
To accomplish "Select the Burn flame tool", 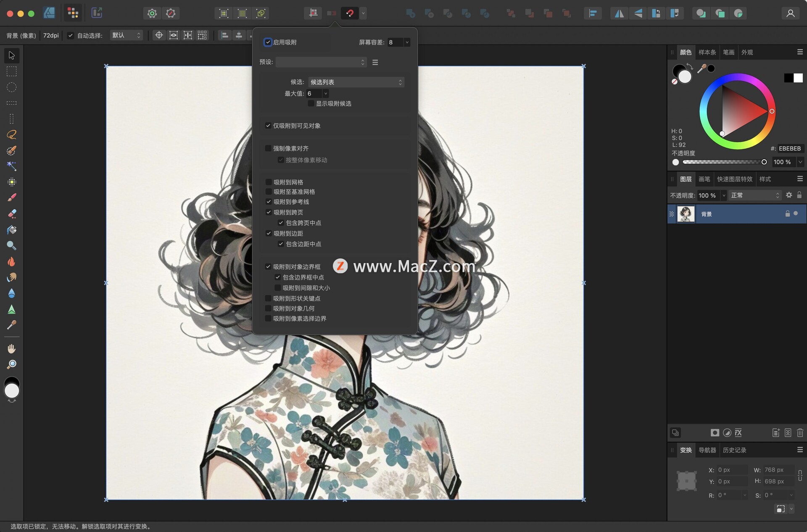I will point(12,261).
